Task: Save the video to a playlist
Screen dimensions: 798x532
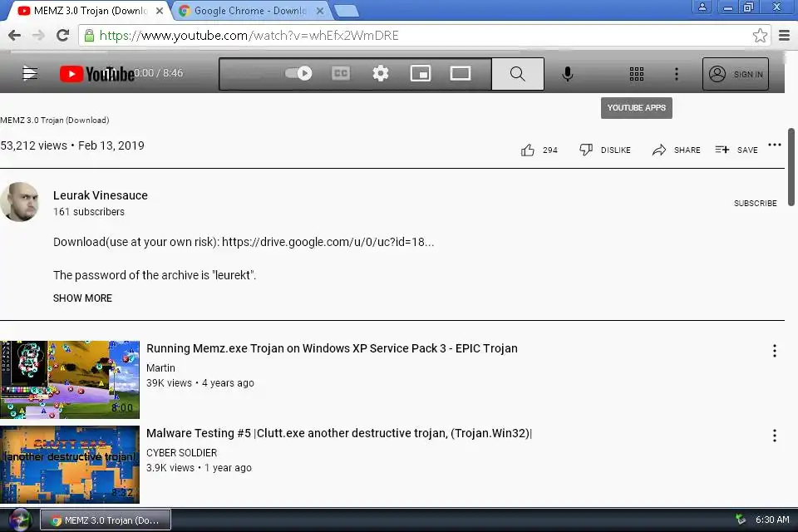Action: click(736, 150)
